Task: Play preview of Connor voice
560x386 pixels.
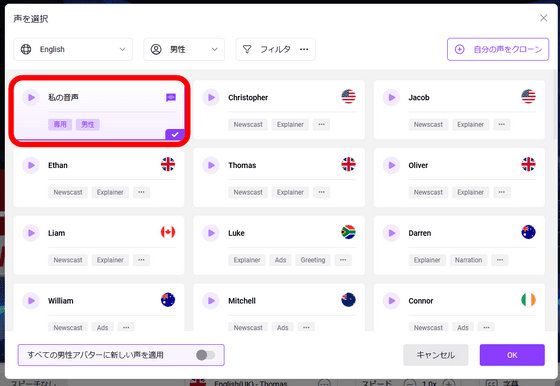Action: pyautogui.click(x=391, y=301)
